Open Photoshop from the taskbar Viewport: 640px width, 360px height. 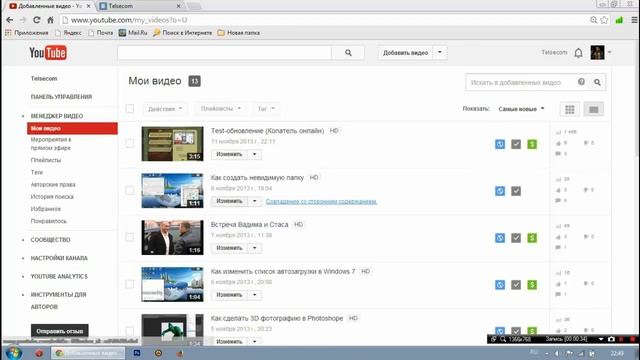coord(137,353)
